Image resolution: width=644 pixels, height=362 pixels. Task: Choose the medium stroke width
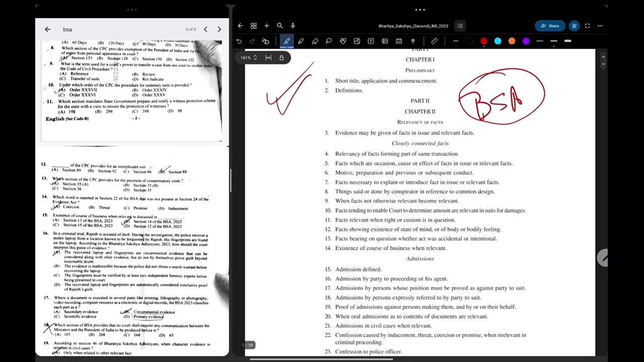pos(554,41)
